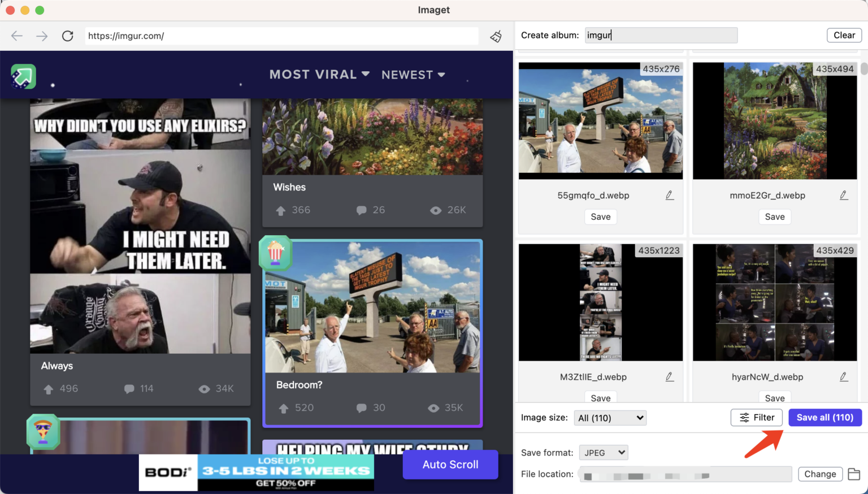Click the back navigation arrow

click(16, 36)
